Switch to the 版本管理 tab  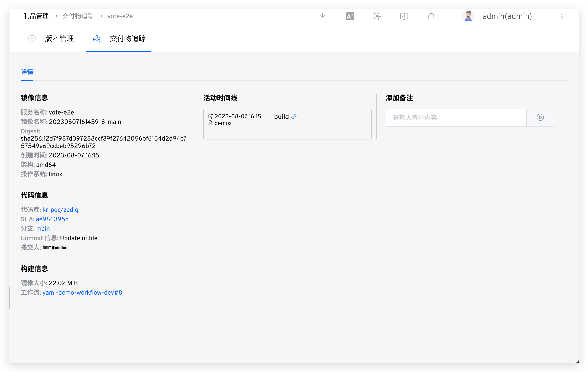[x=59, y=38]
